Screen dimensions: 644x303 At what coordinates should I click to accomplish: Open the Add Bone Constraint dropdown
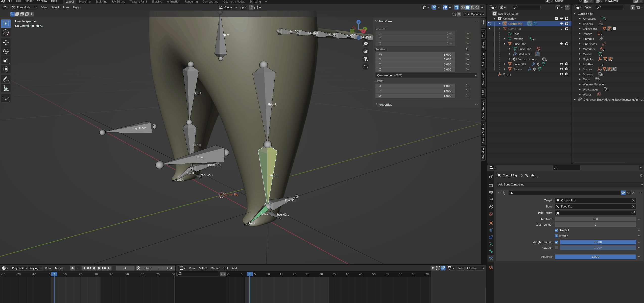(x=569, y=184)
